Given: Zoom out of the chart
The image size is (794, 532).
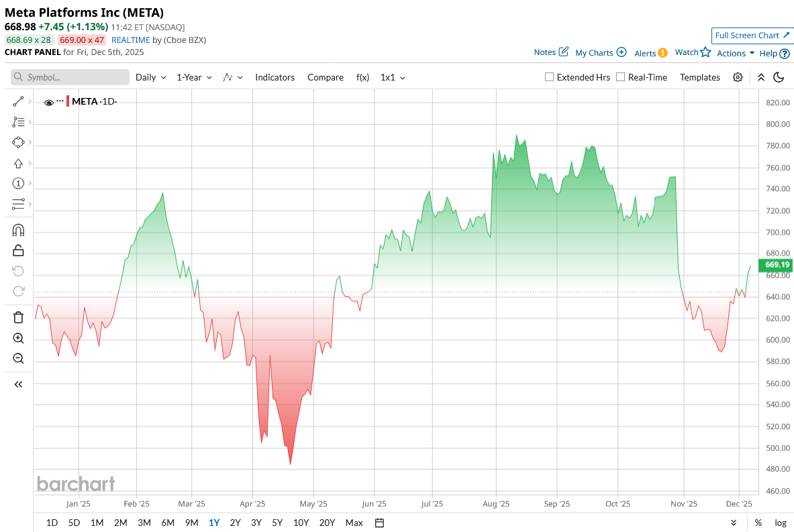Looking at the screenshot, I should pyautogui.click(x=18, y=358).
